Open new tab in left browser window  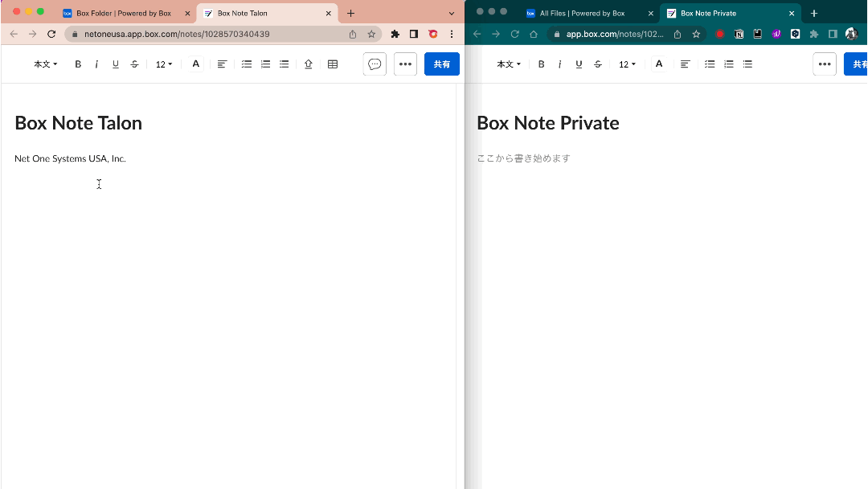pos(350,14)
